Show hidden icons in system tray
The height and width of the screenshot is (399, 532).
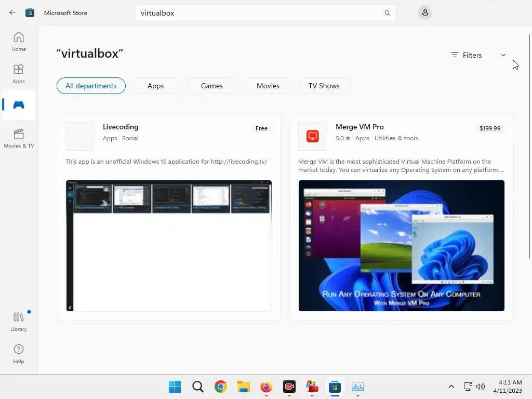[x=451, y=387]
